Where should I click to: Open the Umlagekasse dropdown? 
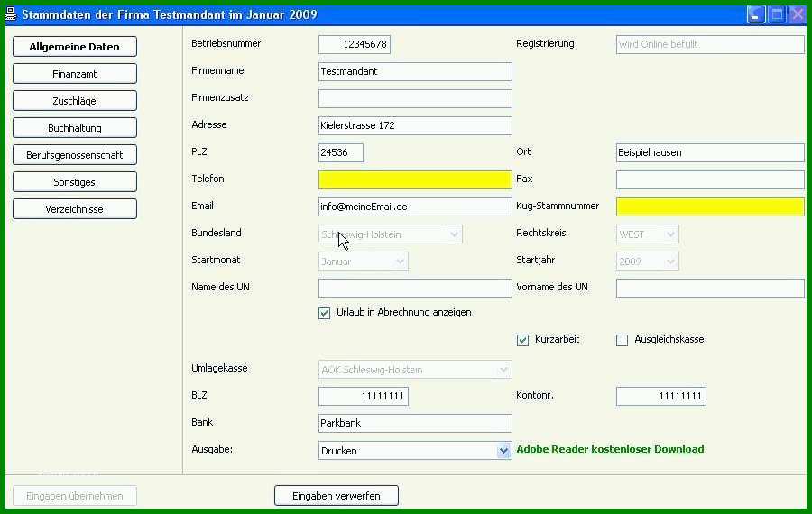[503, 370]
